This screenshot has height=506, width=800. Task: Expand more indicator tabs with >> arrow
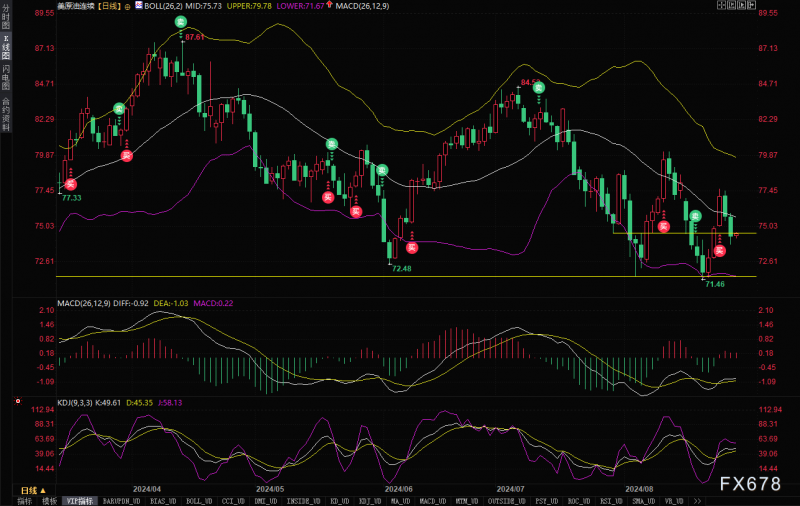(x=697, y=501)
